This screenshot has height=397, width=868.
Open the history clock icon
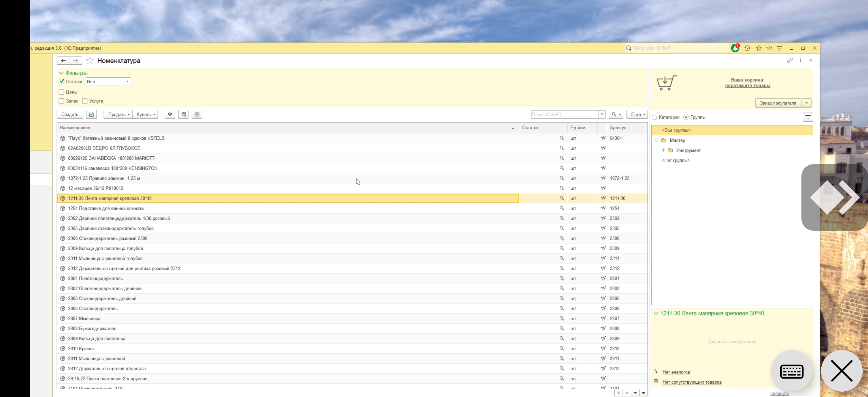[747, 48]
